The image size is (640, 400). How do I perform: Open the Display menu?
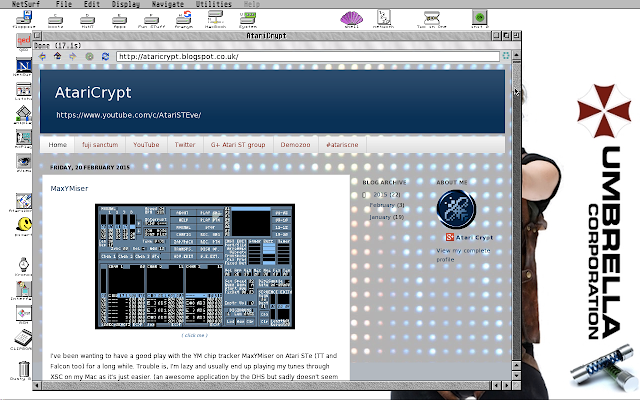(x=126, y=4)
